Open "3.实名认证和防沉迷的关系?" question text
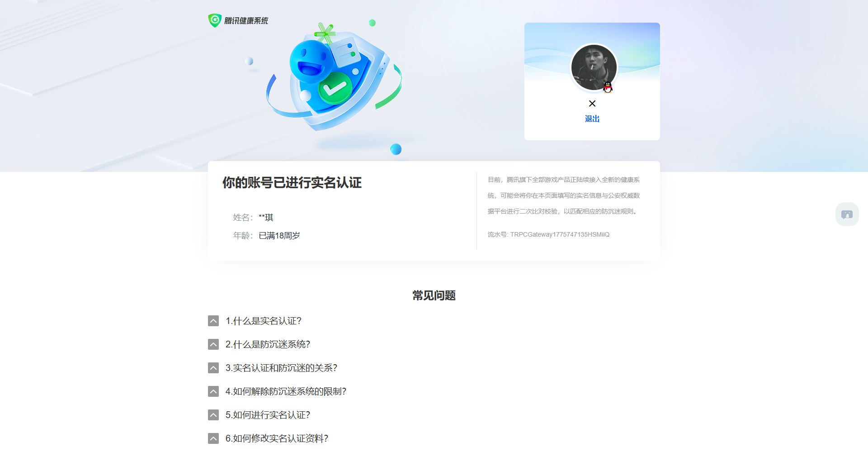 pos(281,368)
